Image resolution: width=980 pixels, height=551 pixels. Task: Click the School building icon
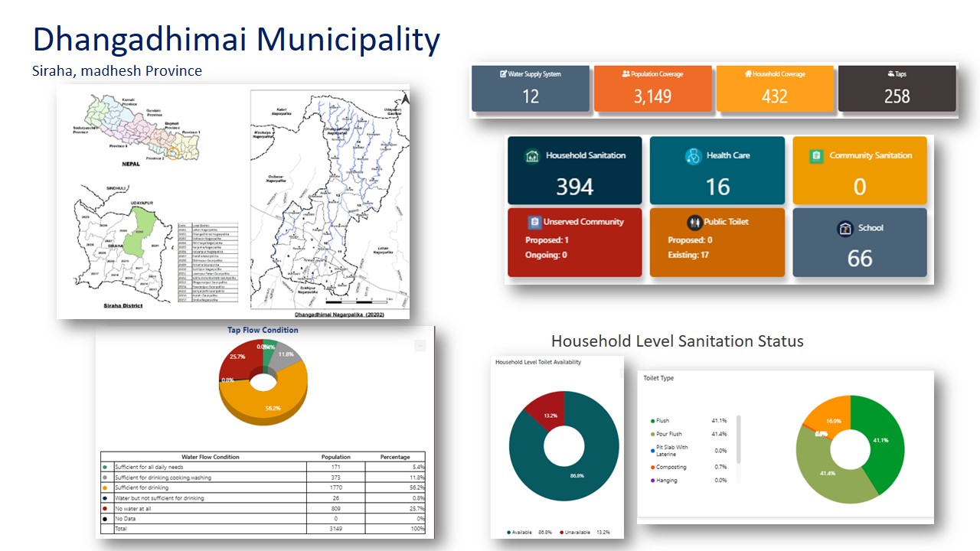click(x=844, y=228)
